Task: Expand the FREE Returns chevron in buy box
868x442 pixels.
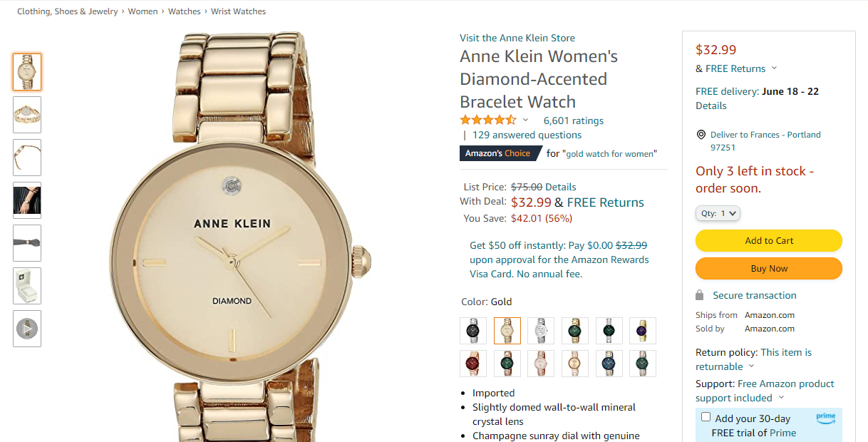Action: 775,68
